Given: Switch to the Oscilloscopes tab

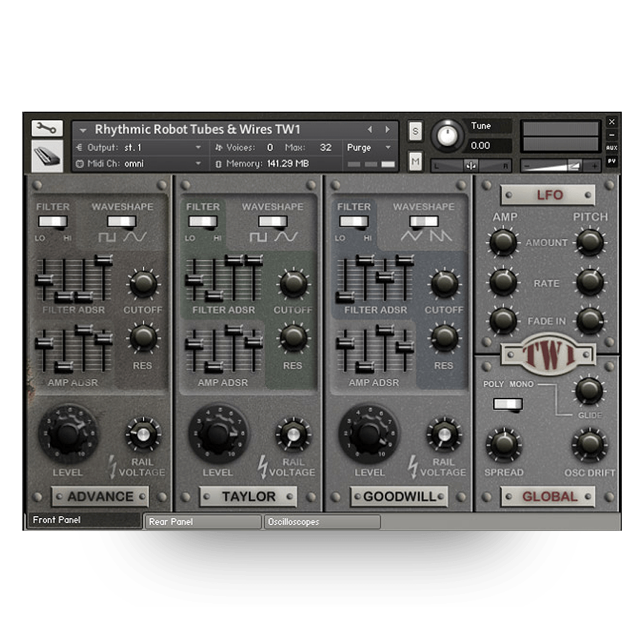Looking at the screenshot, I should tap(323, 522).
